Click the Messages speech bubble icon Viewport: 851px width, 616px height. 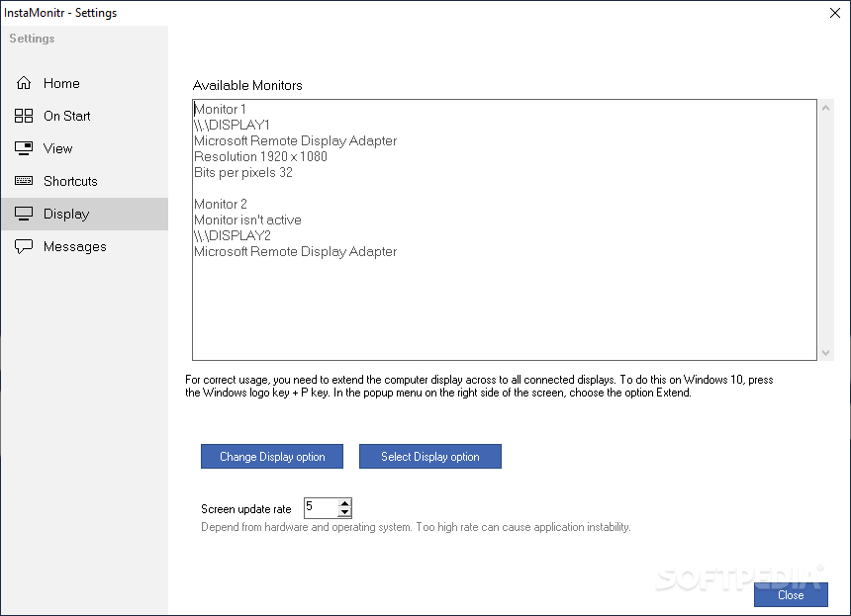[x=24, y=246]
